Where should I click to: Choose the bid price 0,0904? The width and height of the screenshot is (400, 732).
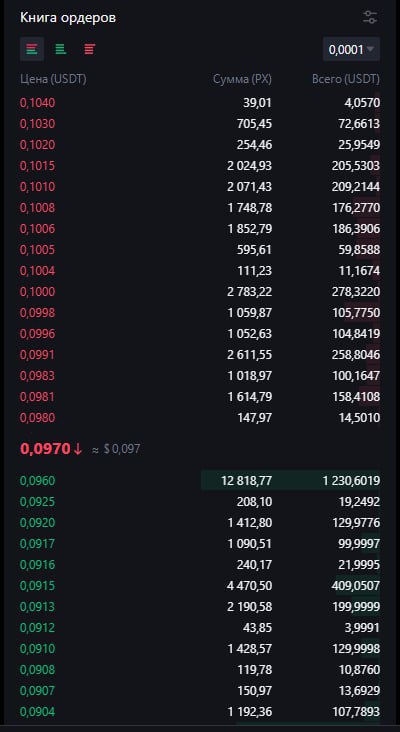[37, 712]
